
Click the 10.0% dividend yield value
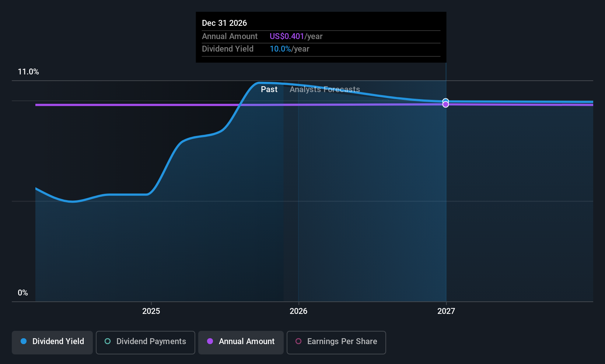click(x=280, y=49)
